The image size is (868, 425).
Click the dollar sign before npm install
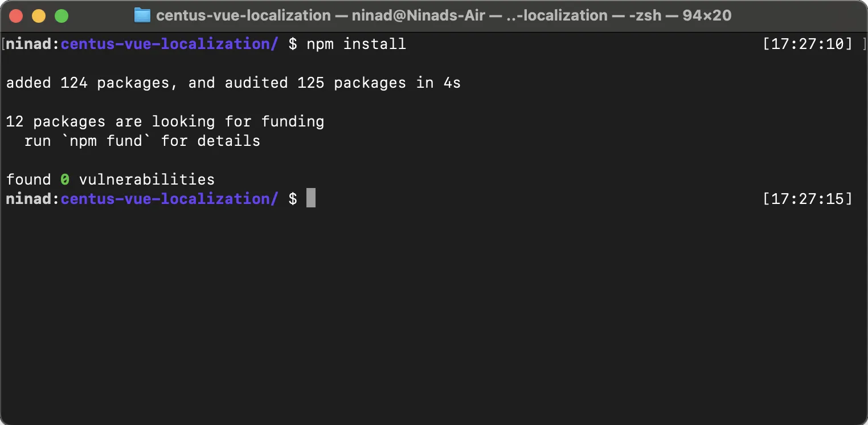[x=294, y=44]
